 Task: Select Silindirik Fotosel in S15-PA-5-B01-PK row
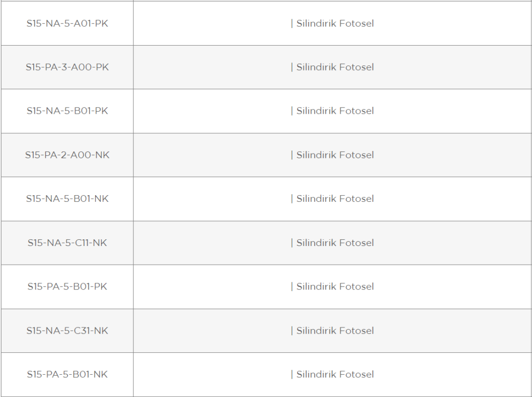click(335, 286)
